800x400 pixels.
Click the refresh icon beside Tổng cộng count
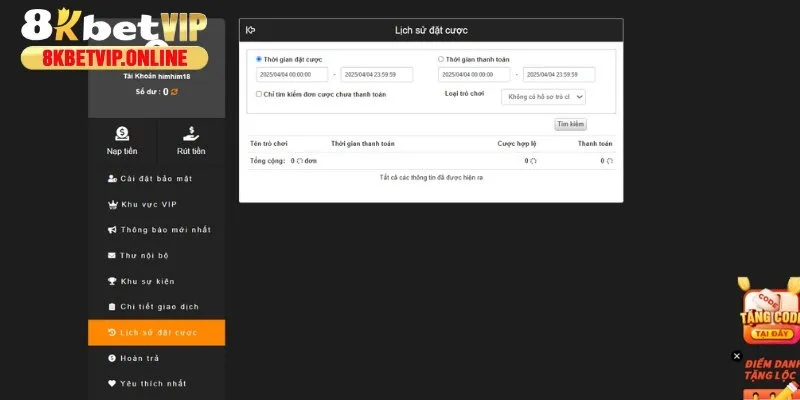click(298, 160)
